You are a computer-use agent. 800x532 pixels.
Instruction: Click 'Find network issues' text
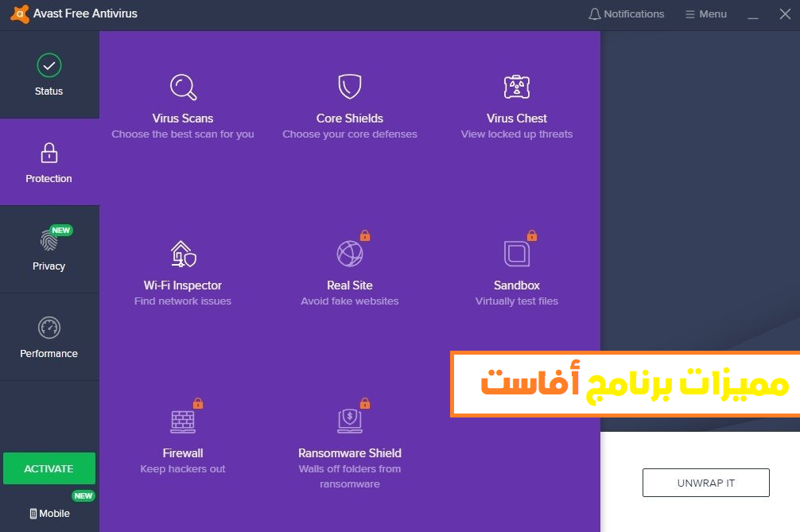click(183, 301)
